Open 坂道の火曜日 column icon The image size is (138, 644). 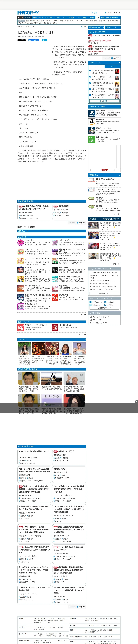pyautogui.click(x=55, y=288)
